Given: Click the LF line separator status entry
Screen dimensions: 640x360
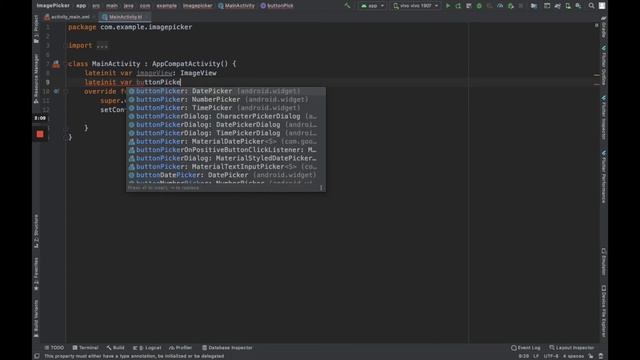Looking at the screenshot, I should [536, 356].
